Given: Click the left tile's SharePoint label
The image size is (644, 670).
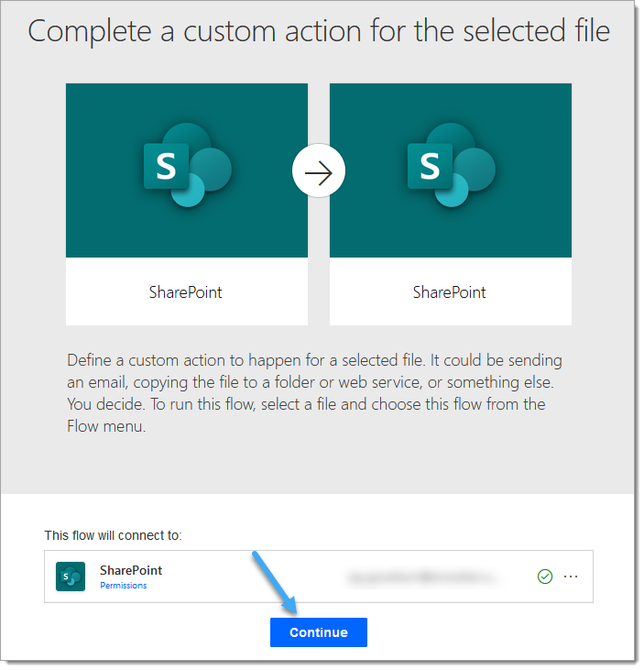Looking at the screenshot, I should pyautogui.click(x=186, y=294).
